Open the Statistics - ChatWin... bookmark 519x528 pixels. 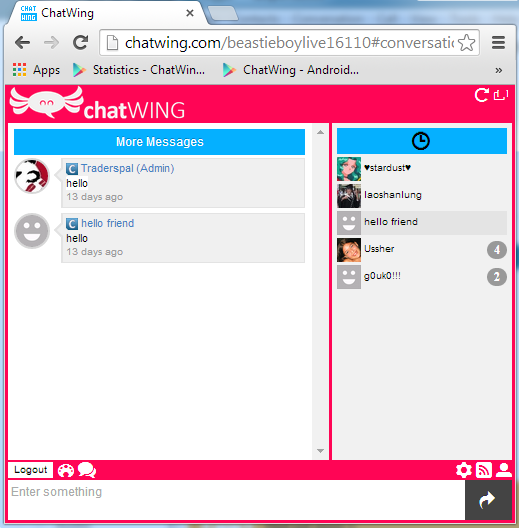139,70
